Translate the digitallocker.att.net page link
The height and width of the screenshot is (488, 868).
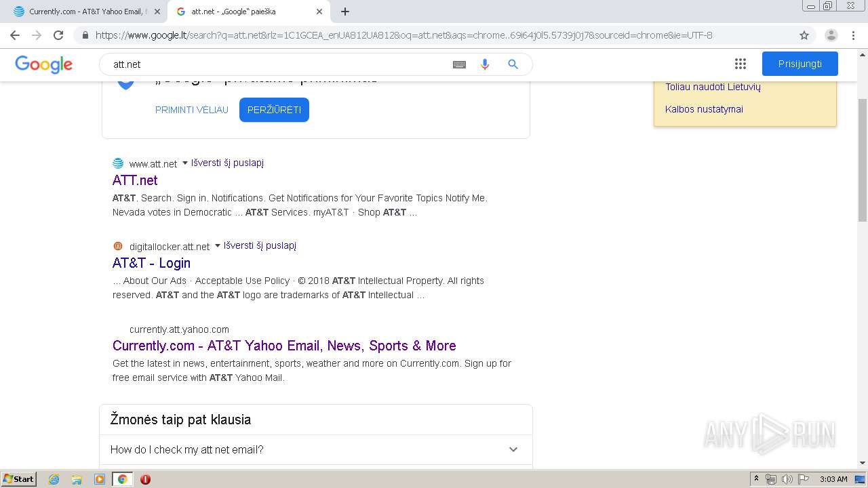click(260, 245)
